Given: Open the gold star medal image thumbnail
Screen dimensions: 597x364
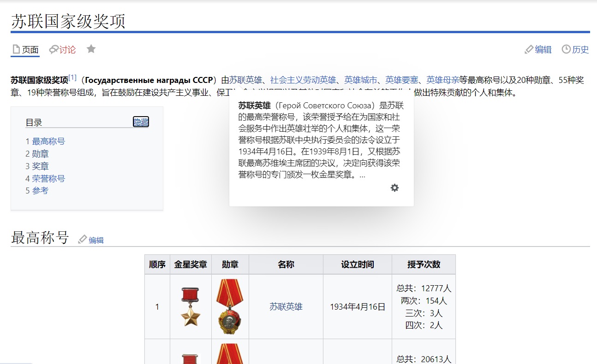Looking at the screenshot, I should pos(191,306).
